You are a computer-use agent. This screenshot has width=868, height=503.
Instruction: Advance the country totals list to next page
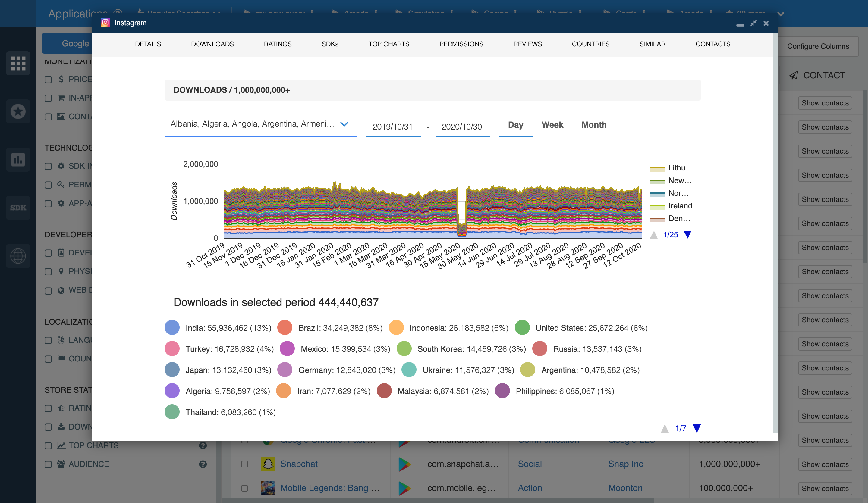697,428
